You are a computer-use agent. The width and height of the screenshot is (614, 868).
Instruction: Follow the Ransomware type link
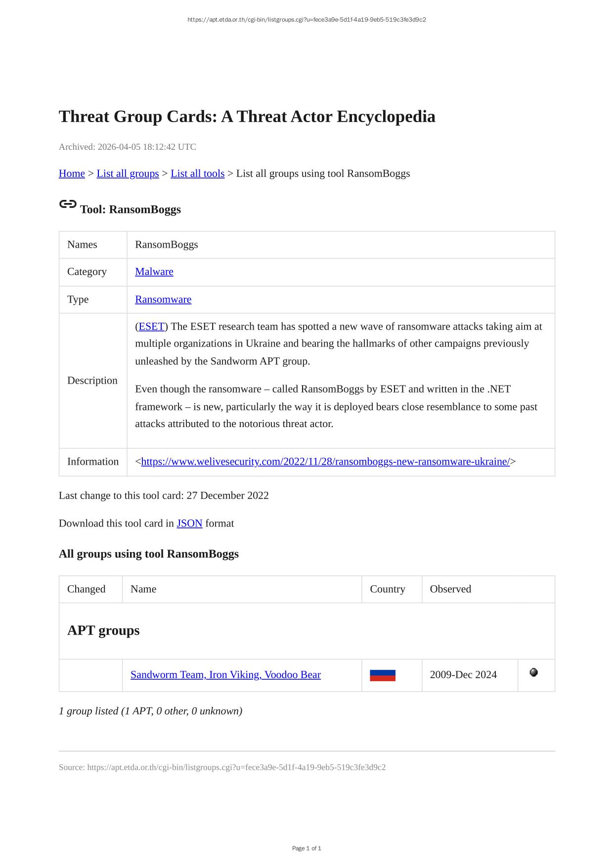point(163,300)
